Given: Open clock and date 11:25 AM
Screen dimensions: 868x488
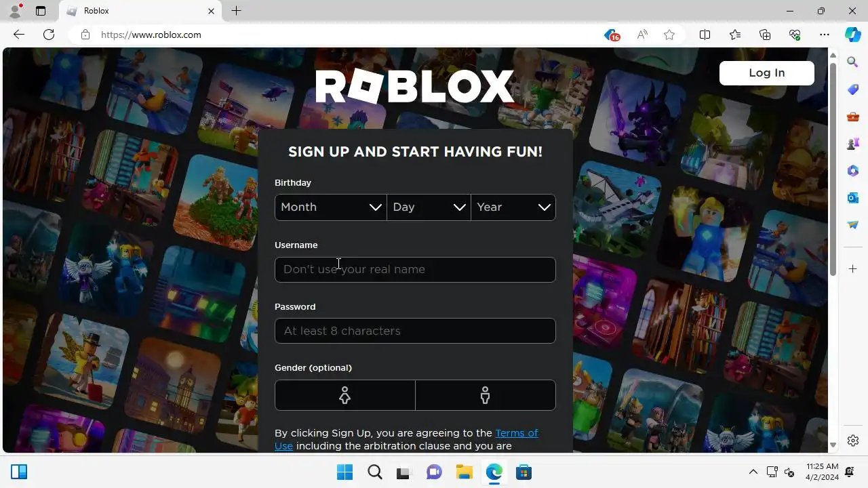Looking at the screenshot, I should click(822, 472).
